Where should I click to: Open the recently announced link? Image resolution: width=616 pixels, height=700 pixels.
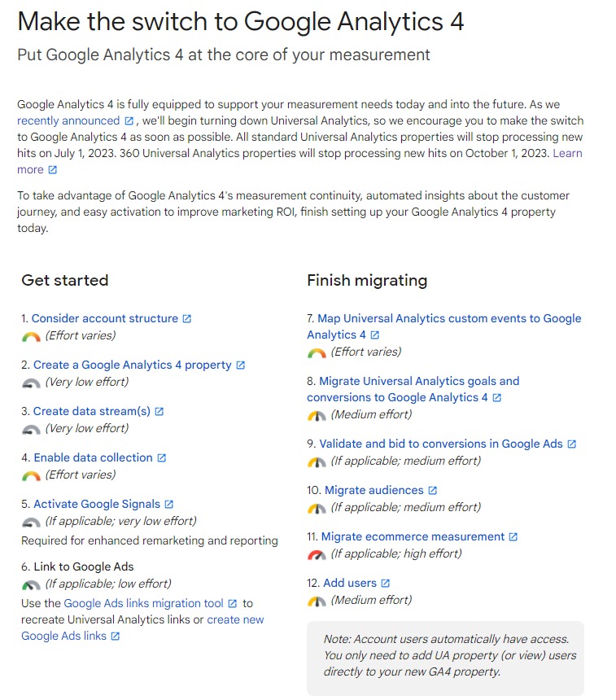(68, 120)
